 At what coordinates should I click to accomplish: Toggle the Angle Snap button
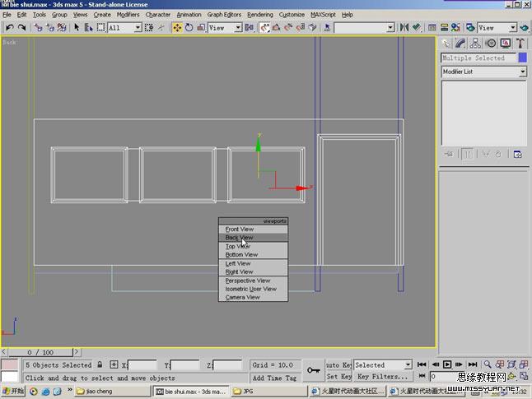click(277, 27)
